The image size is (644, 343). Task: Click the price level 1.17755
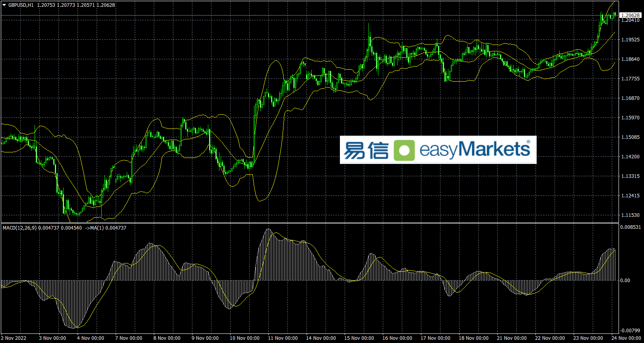630,79
